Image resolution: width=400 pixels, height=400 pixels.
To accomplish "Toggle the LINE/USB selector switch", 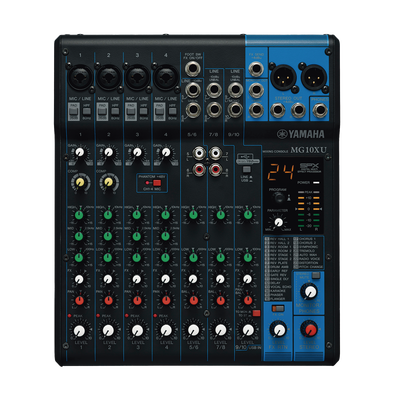I will [x=245, y=169].
